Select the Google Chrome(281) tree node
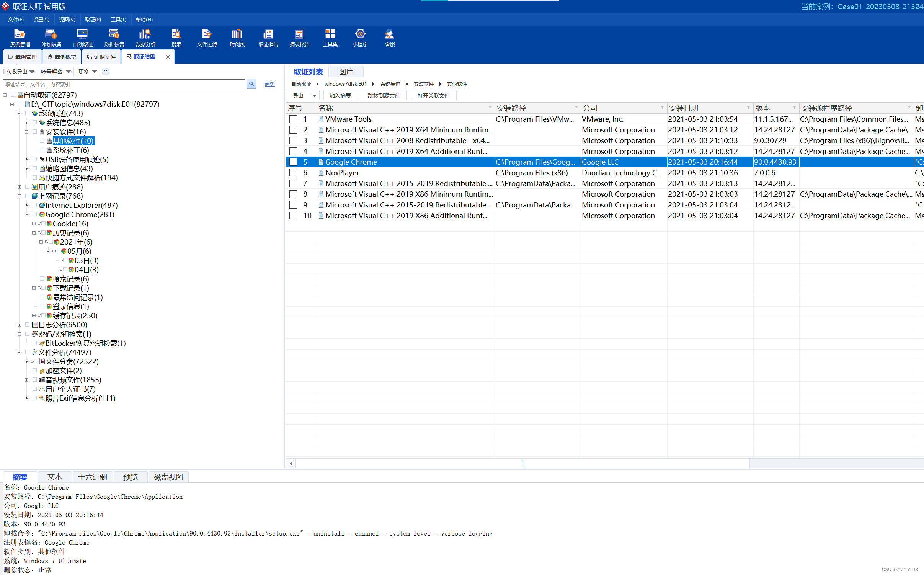Viewport: 924px width, 575px height. click(80, 214)
